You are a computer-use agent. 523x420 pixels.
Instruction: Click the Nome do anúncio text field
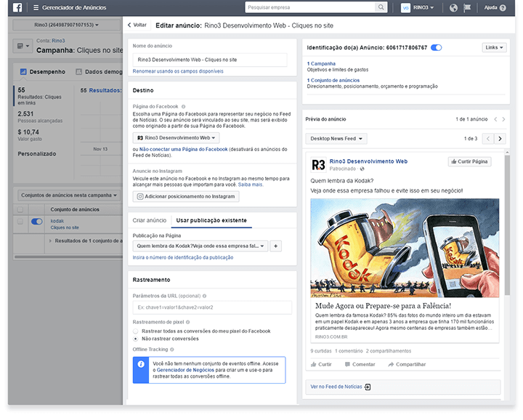[x=210, y=60]
